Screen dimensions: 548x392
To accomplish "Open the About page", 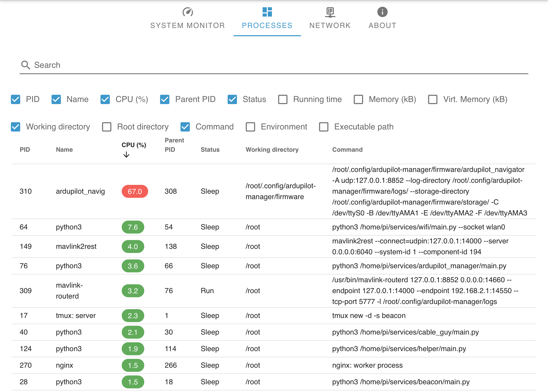I will [x=382, y=25].
